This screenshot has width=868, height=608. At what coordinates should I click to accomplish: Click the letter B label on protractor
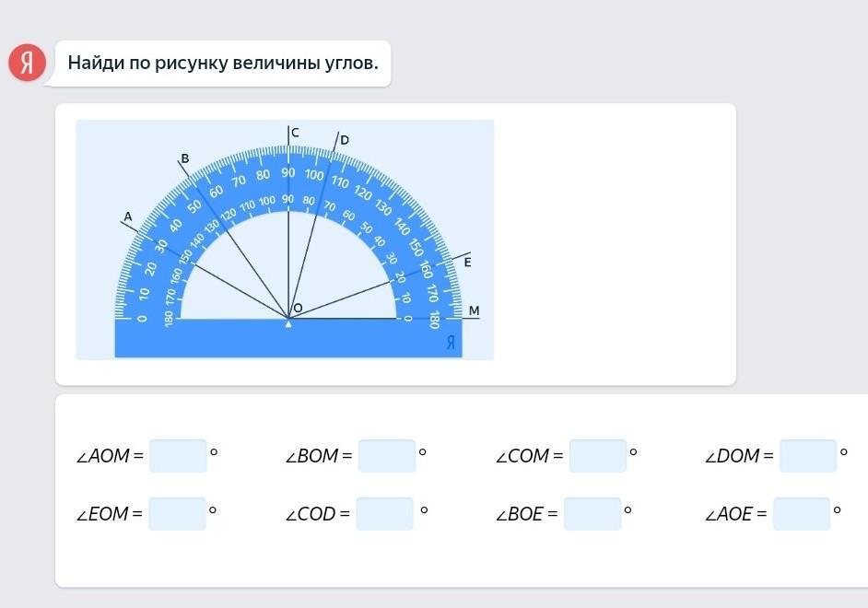[x=185, y=158]
